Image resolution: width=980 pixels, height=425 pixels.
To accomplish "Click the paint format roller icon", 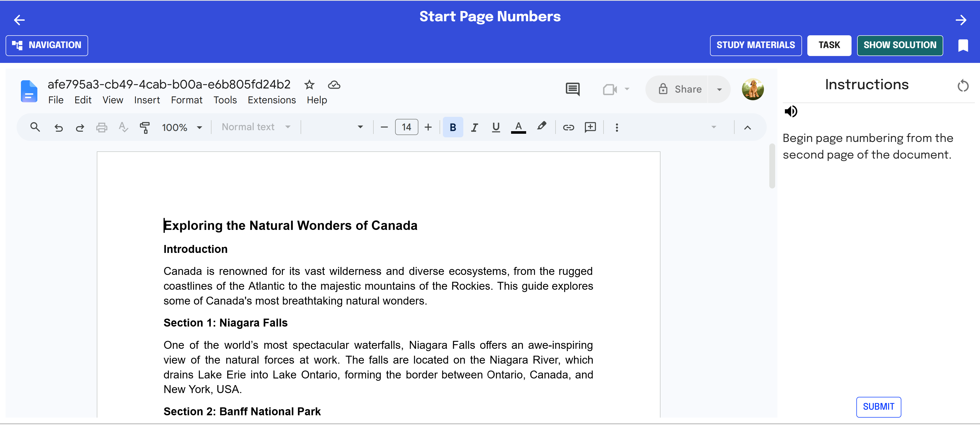I will pyautogui.click(x=145, y=127).
